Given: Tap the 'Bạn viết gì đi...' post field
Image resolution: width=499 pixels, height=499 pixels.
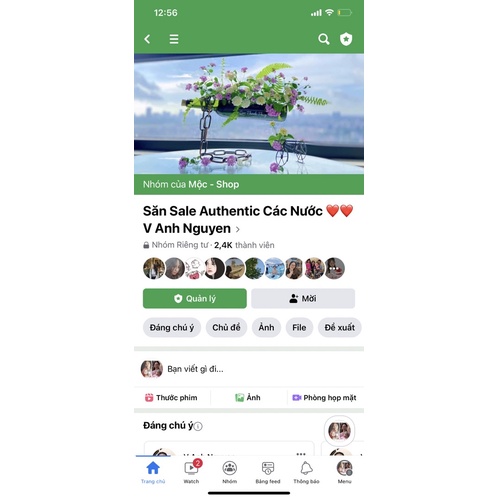Looking at the screenshot, I should (x=249, y=369).
